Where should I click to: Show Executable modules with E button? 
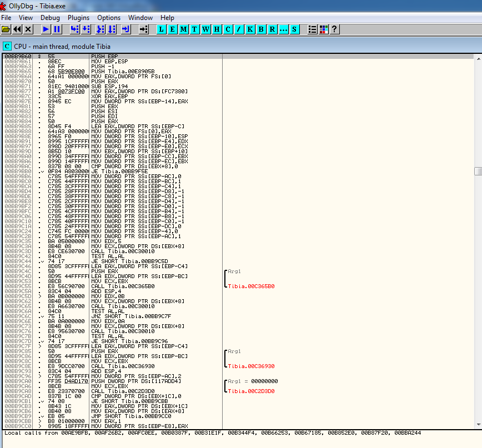[173, 29]
